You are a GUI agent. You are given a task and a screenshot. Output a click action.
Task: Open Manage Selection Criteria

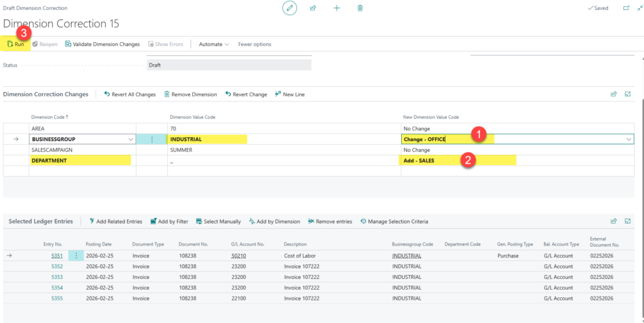pyautogui.click(x=394, y=222)
